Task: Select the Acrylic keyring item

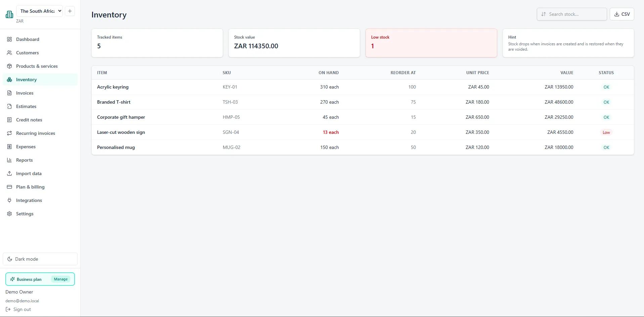Action: point(113,87)
